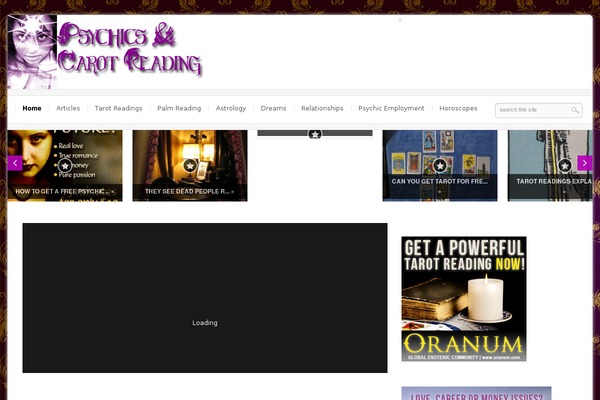
Task: Open the Relationships menu item
Action: click(x=322, y=108)
